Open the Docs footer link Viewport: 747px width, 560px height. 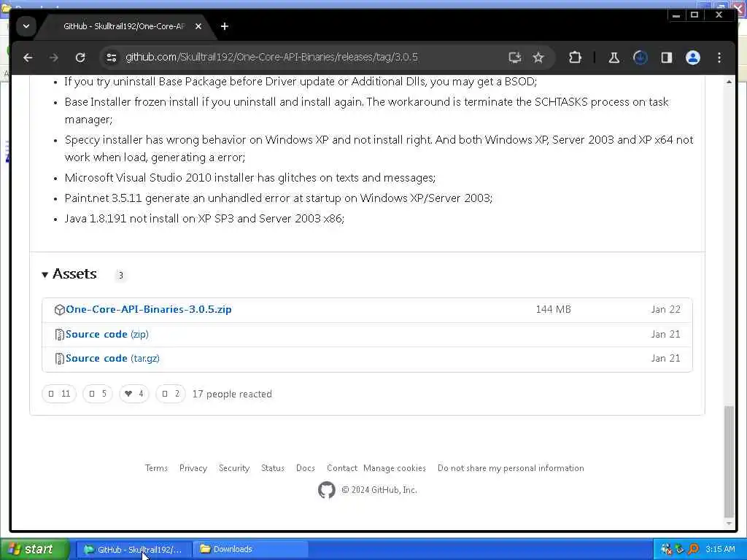point(306,468)
